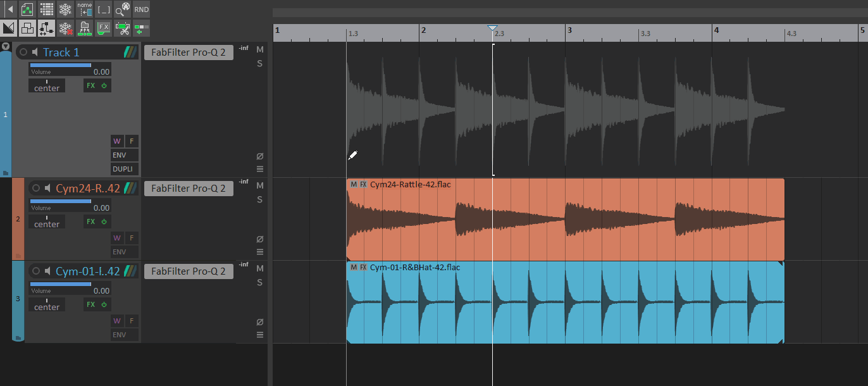Mute track 3 Cym-01

pyautogui.click(x=260, y=268)
